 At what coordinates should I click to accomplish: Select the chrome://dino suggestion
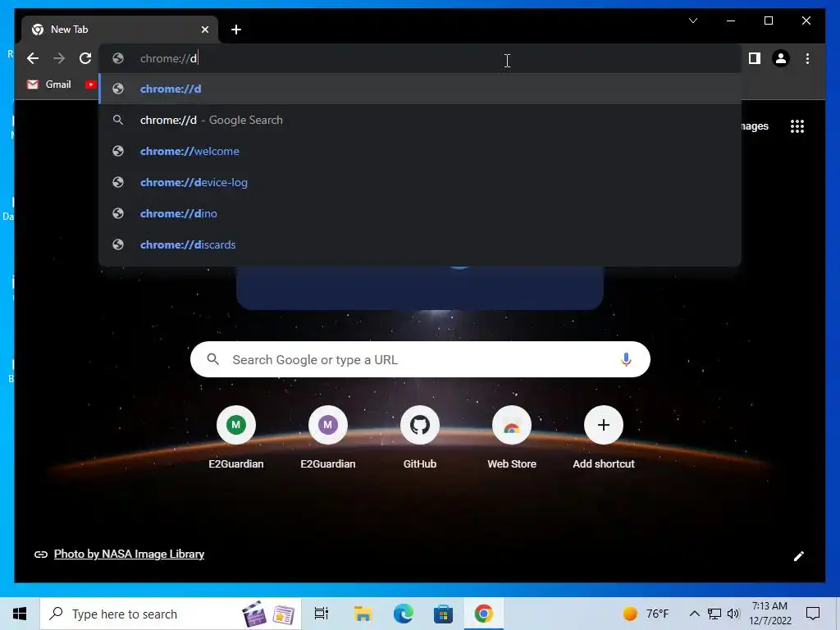(x=420, y=213)
